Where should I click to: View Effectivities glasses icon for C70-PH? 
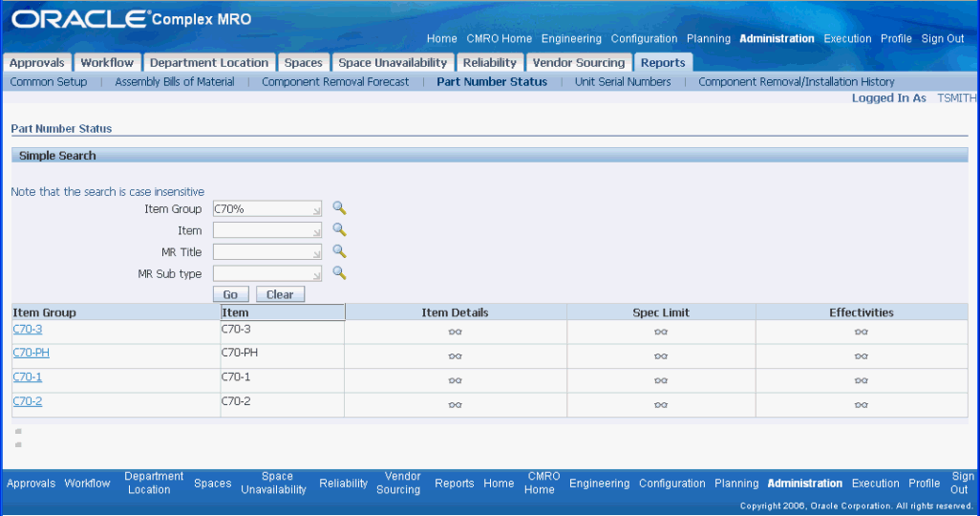(x=862, y=356)
